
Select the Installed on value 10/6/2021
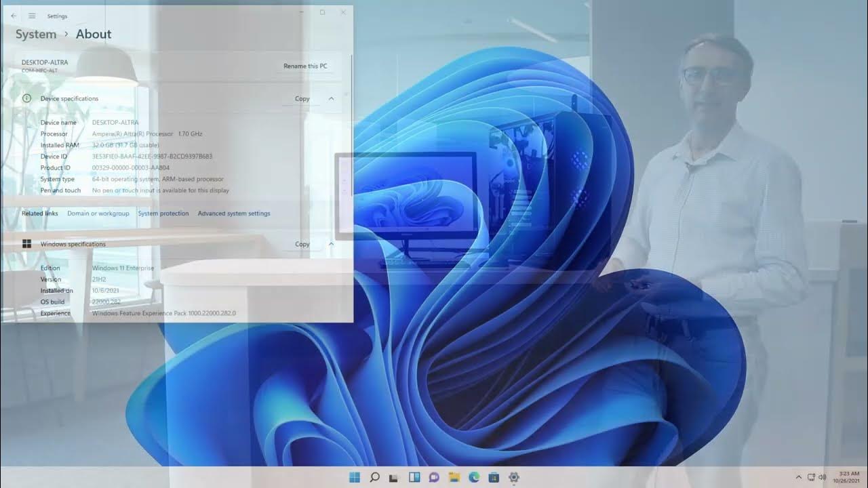pyautogui.click(x=105, y=291)
